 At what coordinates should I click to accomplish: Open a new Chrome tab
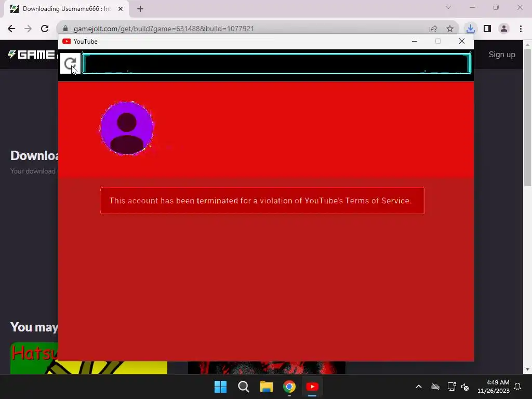pyautogui.click(x=140, y=9)
